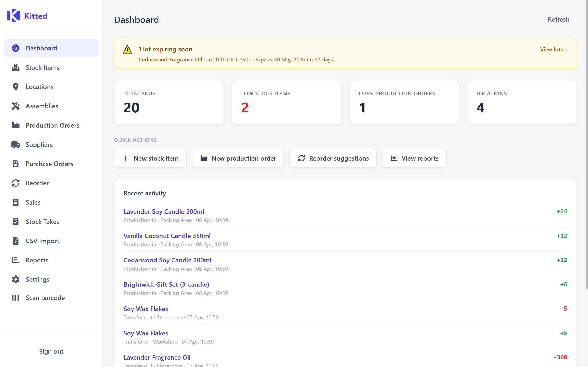Click the Reorder circular-arrows icon
588x367 pixels.
pyautogui.click(x=16, y=183)
